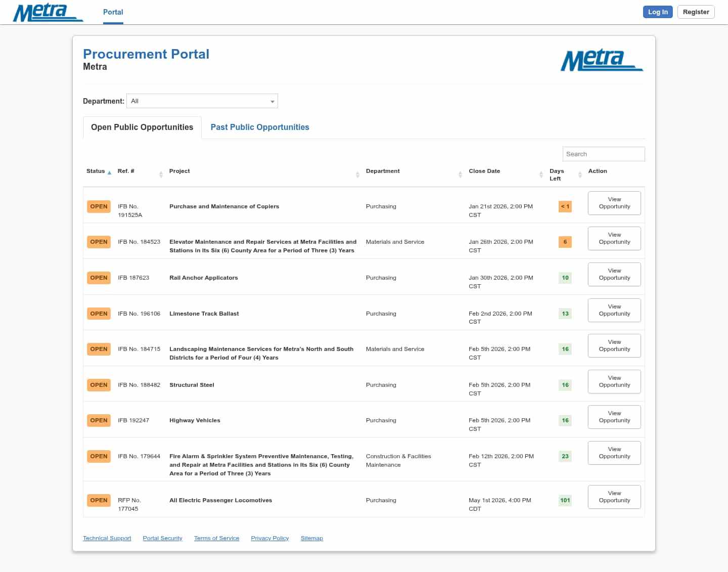This screenshot has height=572, width=728.
Task: Click the Register button
Action: click(x=696, y=12)
